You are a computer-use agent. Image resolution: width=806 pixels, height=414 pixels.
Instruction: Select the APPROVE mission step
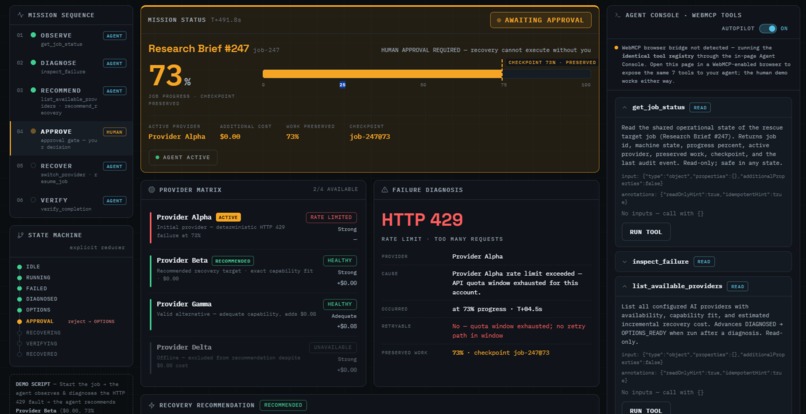tap(71, 138)
